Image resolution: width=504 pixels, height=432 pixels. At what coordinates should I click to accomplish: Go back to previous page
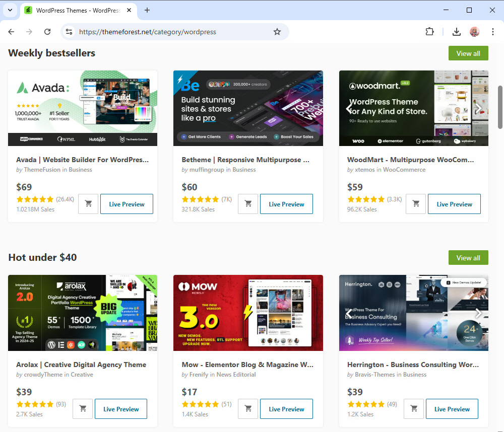point(11,32)
